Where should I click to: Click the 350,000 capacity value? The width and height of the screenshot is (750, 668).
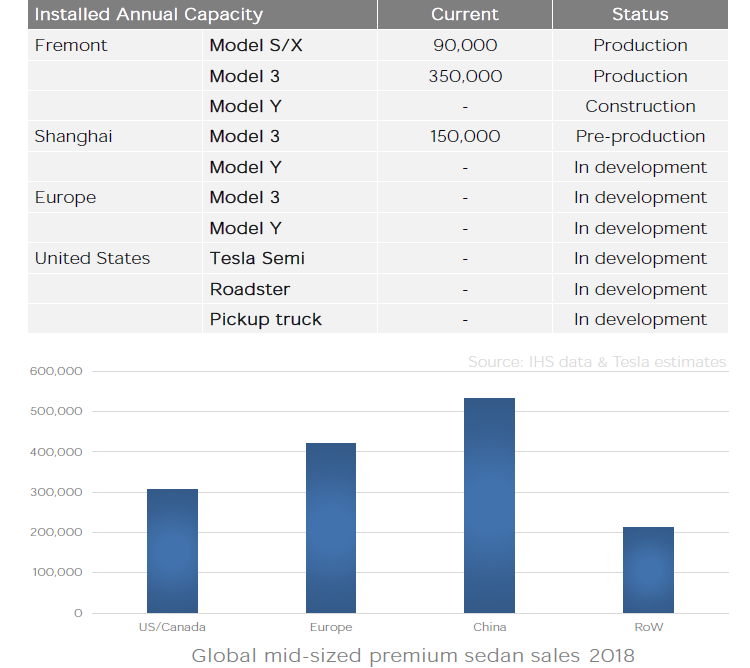pos(465,76)
